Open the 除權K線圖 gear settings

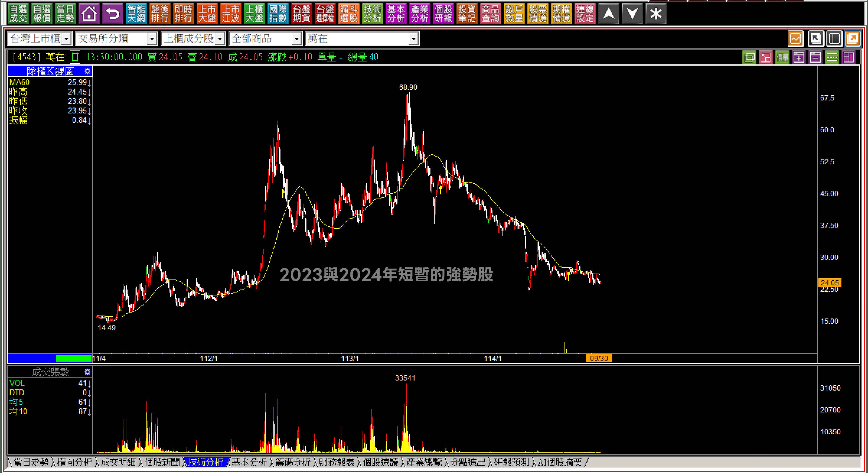[x=87, y=71]
